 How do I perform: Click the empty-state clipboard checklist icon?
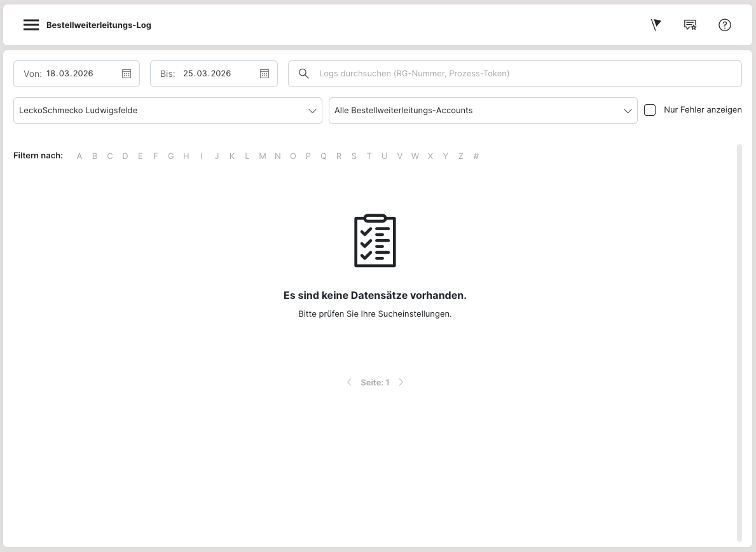pos(375,240)
